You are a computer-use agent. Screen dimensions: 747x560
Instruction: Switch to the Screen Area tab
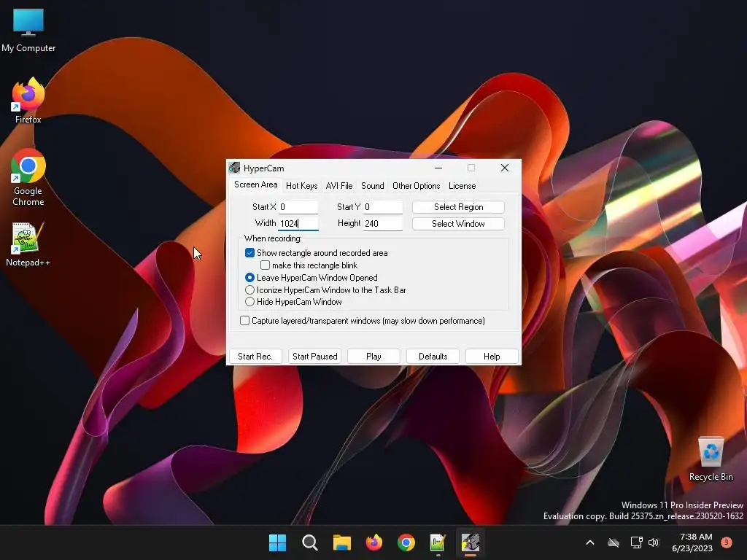[256, 184]
